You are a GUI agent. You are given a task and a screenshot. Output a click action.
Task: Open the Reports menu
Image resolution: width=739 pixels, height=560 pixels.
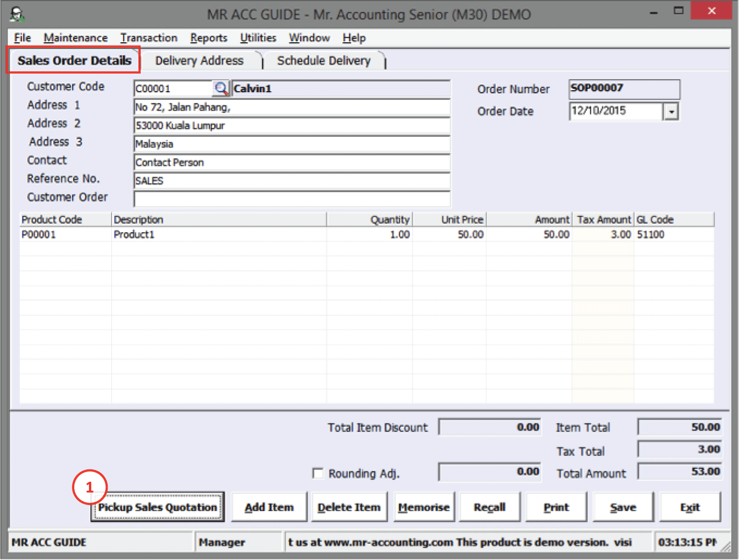tap(209, 38)
